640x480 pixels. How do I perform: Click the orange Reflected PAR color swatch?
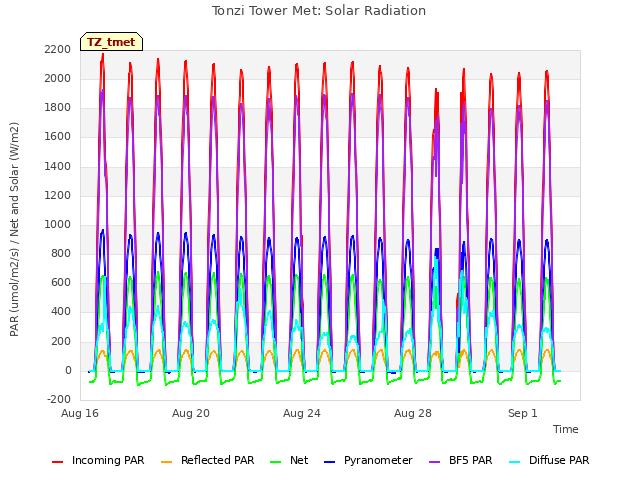167,462
